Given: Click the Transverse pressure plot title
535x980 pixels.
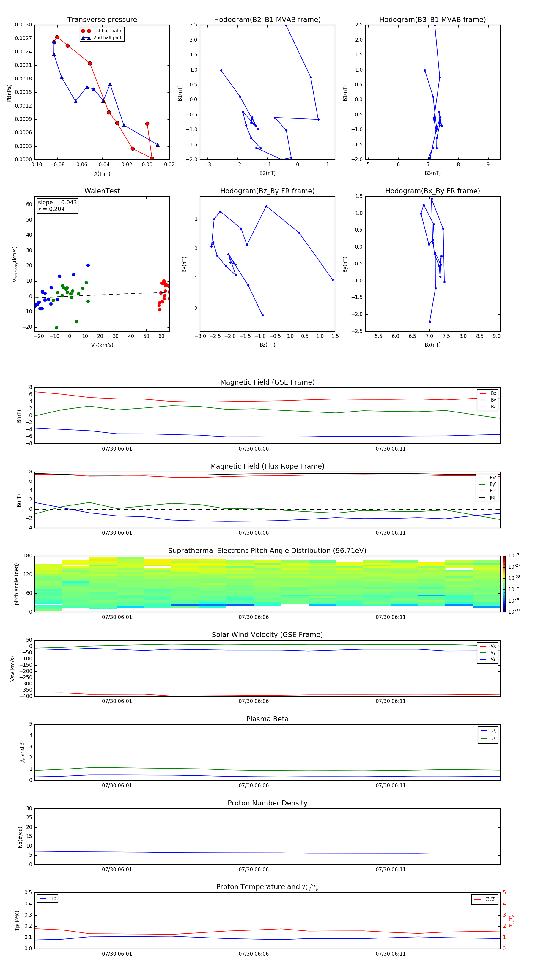Looking at the screenshot, I should [x=102, y=20].
